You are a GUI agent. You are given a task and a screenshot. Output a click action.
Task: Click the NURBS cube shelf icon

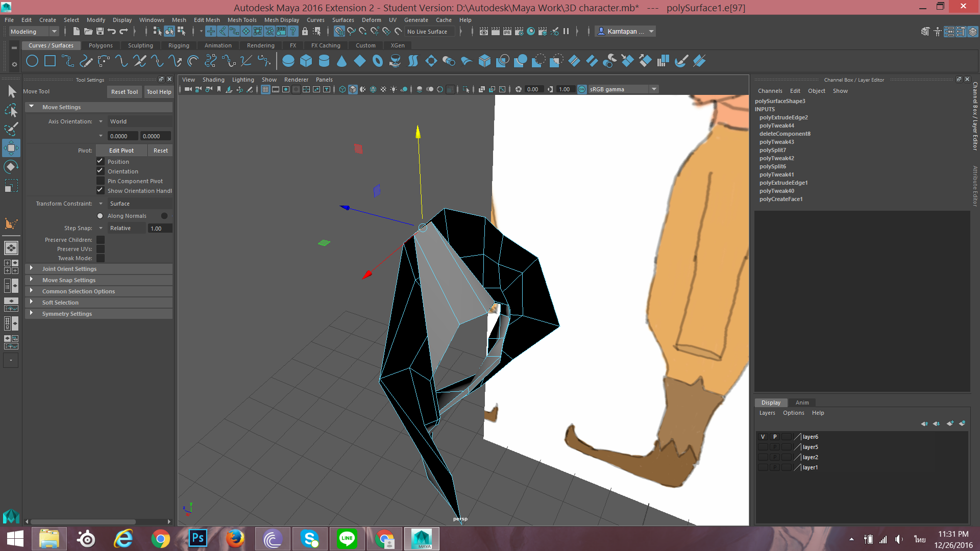pyautogui.click(x=306, y=61)
